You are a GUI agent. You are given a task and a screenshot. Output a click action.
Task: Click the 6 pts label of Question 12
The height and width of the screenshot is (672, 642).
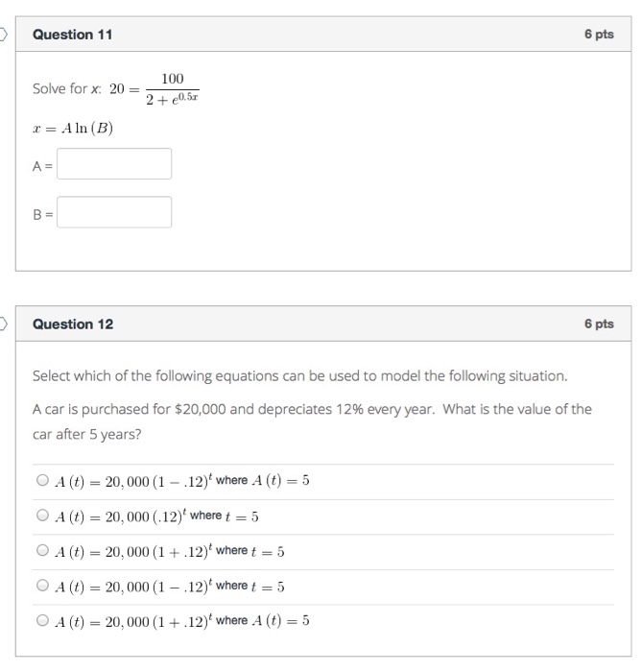tap(598, 324)
